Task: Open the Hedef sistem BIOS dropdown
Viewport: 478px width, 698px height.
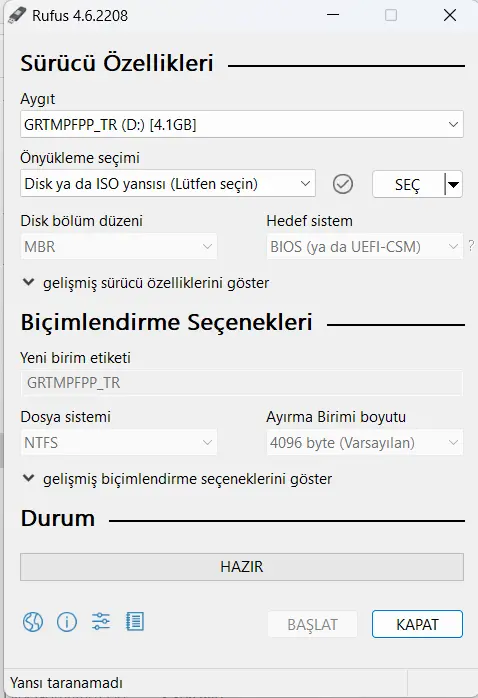Action: [365, 246]
